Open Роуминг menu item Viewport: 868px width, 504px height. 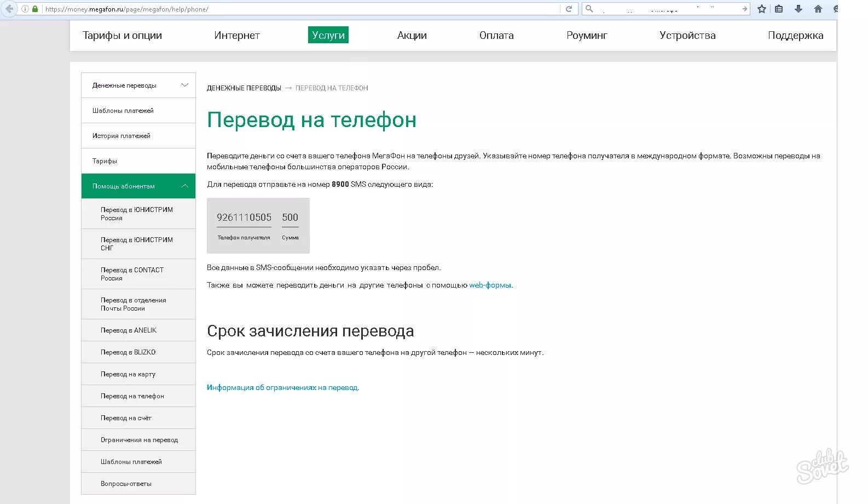[587, 35]
